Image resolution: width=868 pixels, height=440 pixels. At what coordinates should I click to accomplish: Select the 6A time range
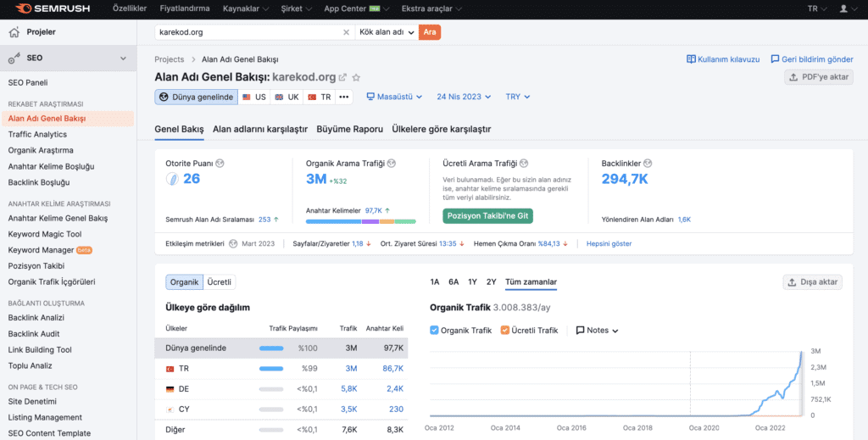453,282
